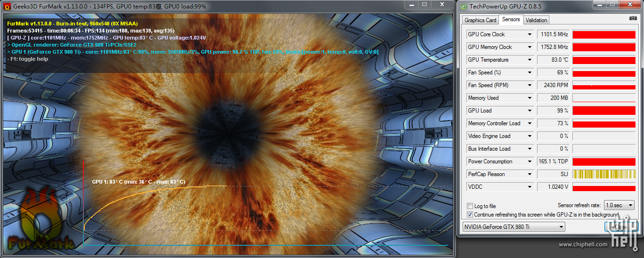Expand the GPU Temperature sensor dropdown
Viewport: 644px width, 258px height.
click(530, 60)
